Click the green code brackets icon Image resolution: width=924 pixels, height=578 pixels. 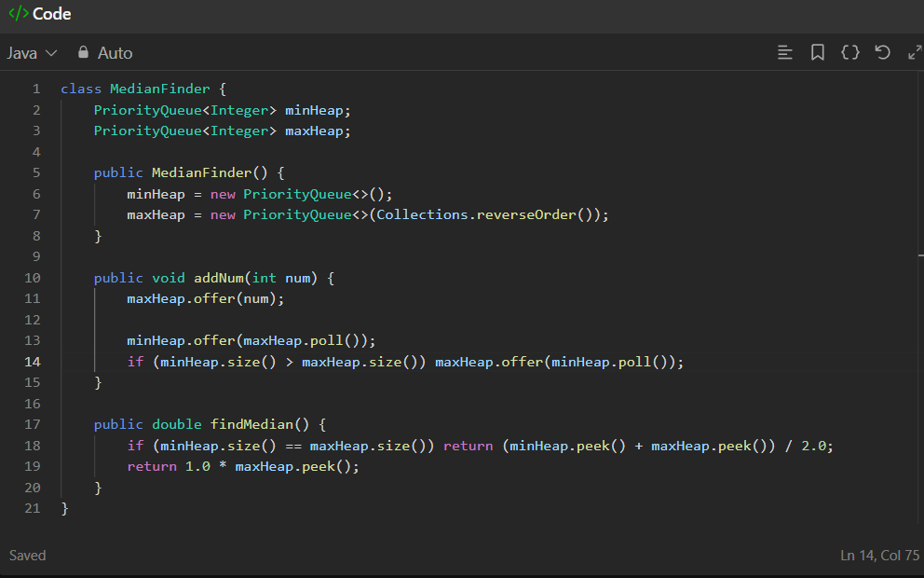[19, 14]
